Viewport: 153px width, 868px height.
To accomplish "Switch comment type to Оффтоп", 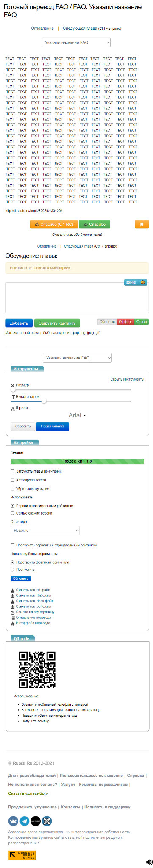I will point(125,322).
